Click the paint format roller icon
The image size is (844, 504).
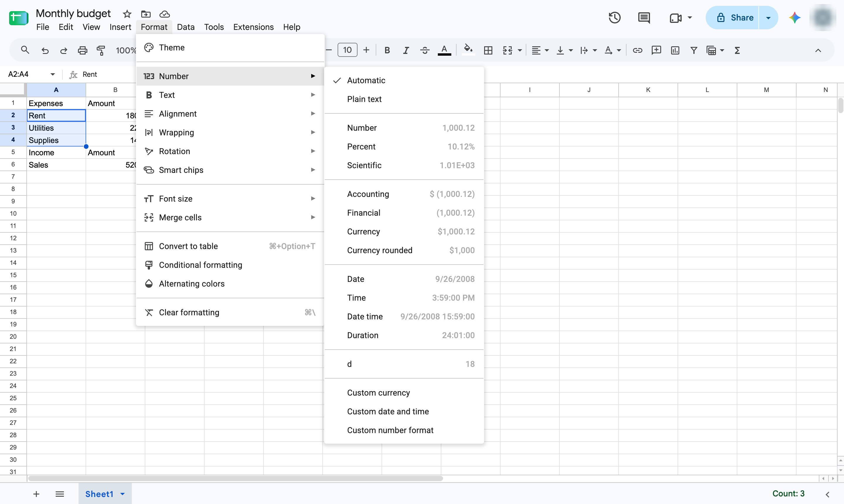(101, 51)
